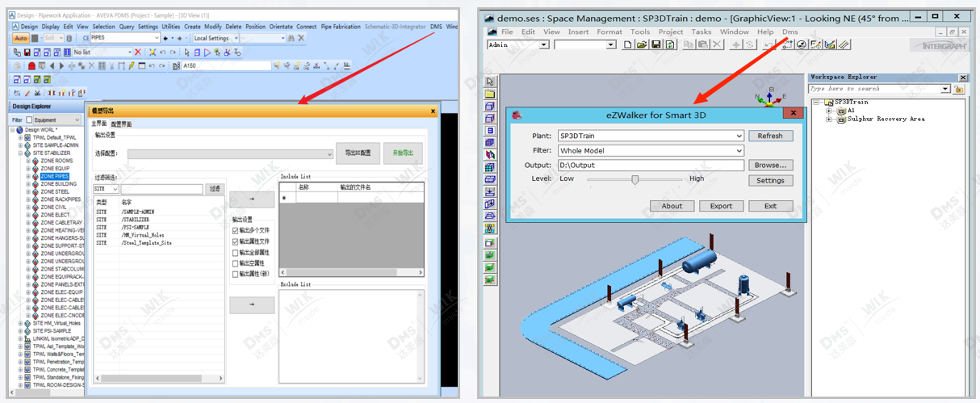Click the view compass in SP3D graphic view

point(769,97)
